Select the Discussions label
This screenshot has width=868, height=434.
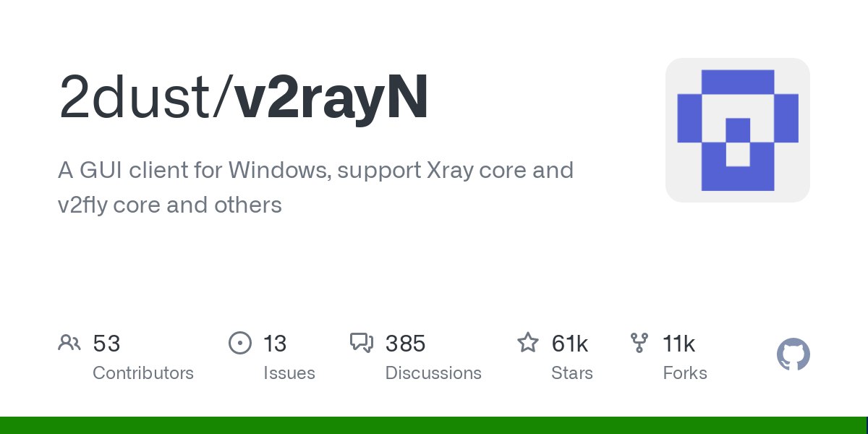pyautogui.click(x=433, y=373)
